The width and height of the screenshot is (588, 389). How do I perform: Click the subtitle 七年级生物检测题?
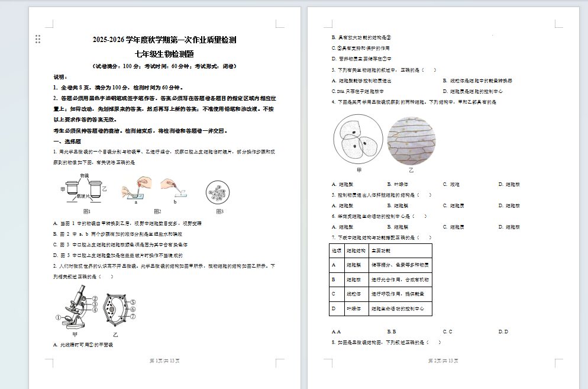[x=164, y=53]
